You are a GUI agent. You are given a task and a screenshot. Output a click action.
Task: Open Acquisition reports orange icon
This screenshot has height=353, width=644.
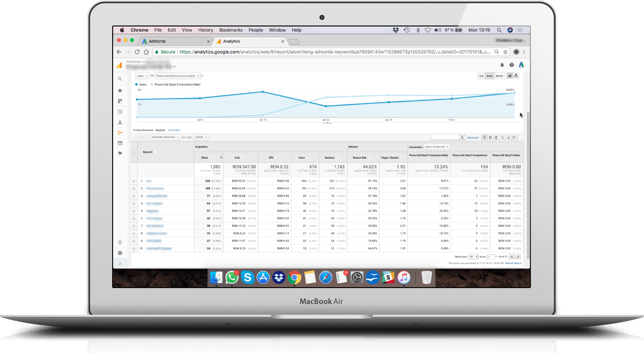120,133
